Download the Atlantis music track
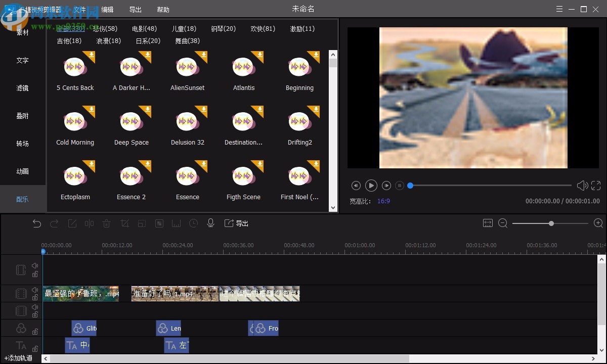 pyautogui.click(x=260, y=56)
